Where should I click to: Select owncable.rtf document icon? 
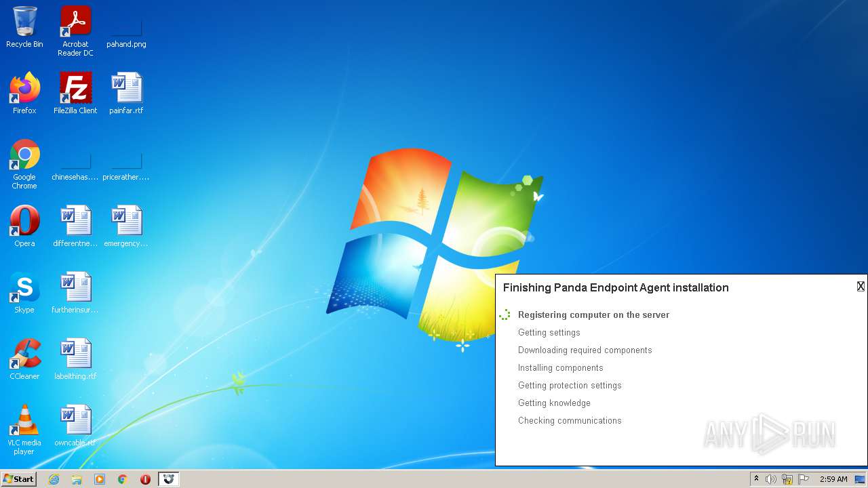75,425
